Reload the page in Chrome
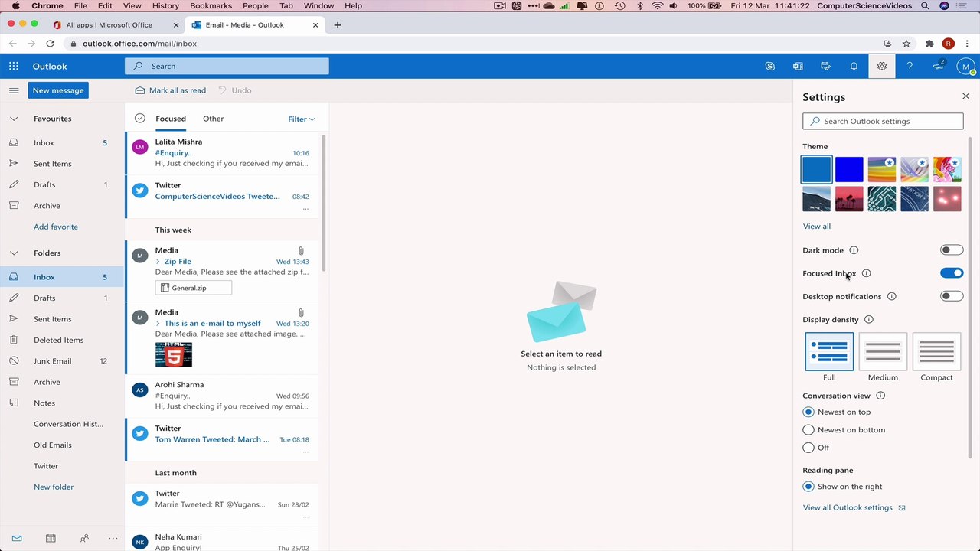Screen dimensions: 980x551 click(51, 44)
